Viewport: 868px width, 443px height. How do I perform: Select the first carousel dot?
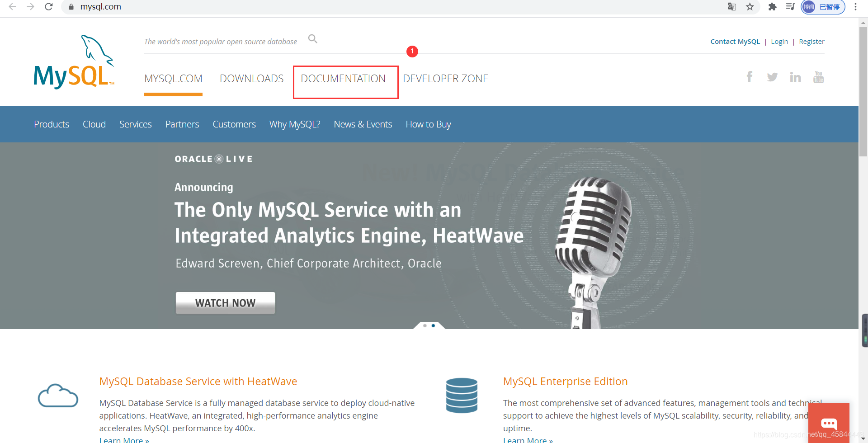[x=425, y=325]
